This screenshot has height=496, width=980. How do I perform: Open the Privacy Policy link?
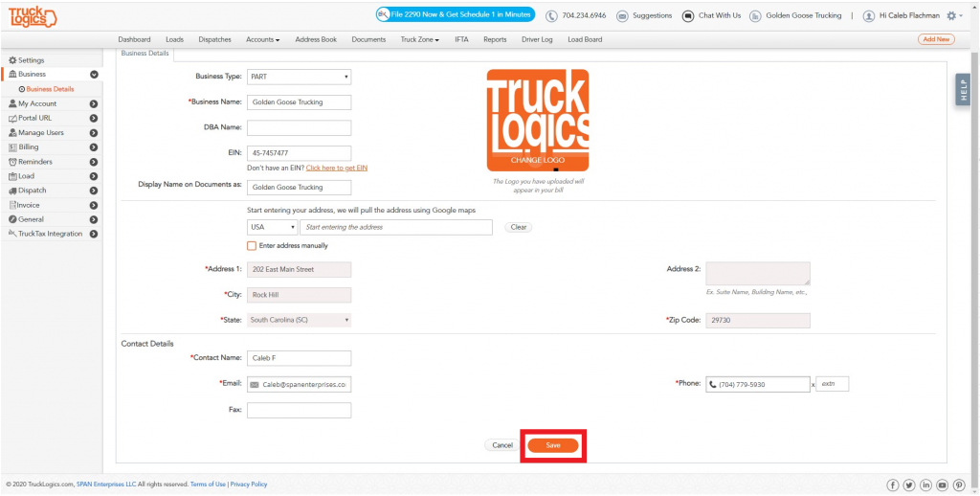[249, 485]
